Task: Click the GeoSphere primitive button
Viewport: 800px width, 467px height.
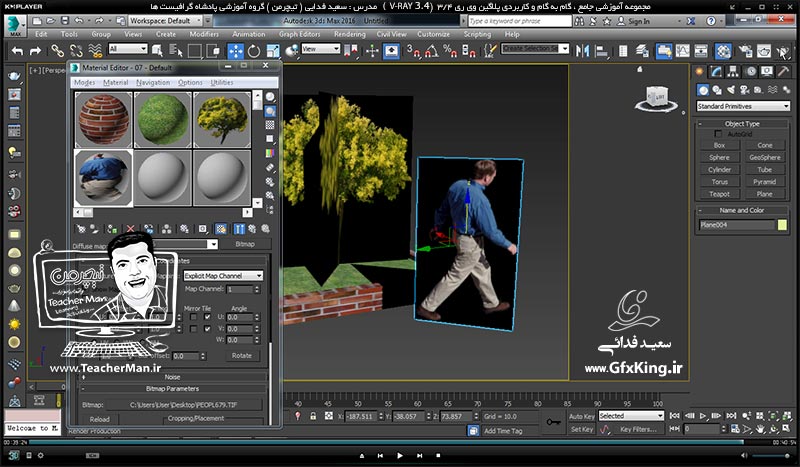Action: [764, 157]
